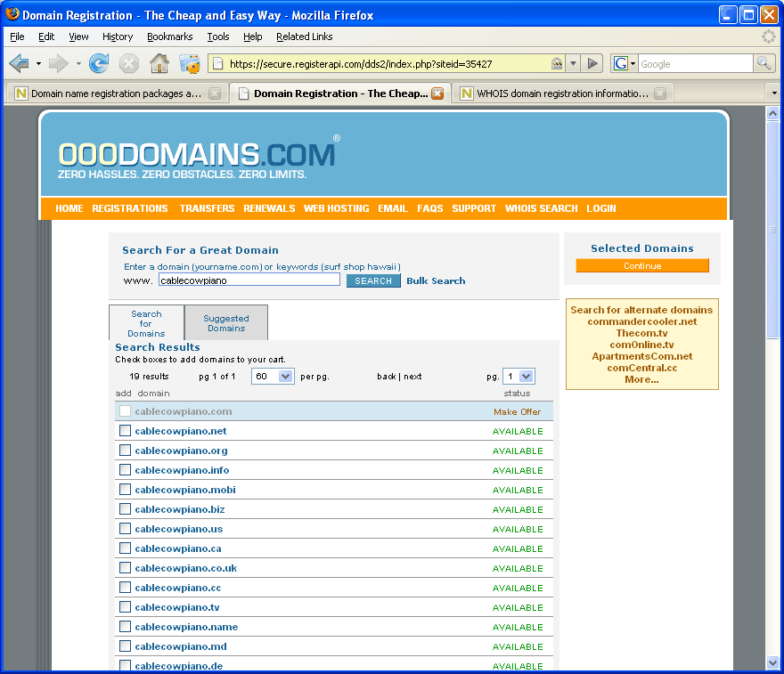Check the cablecowpiano.net checkbox
Screen dimensions: 784x674
(125, 431)
